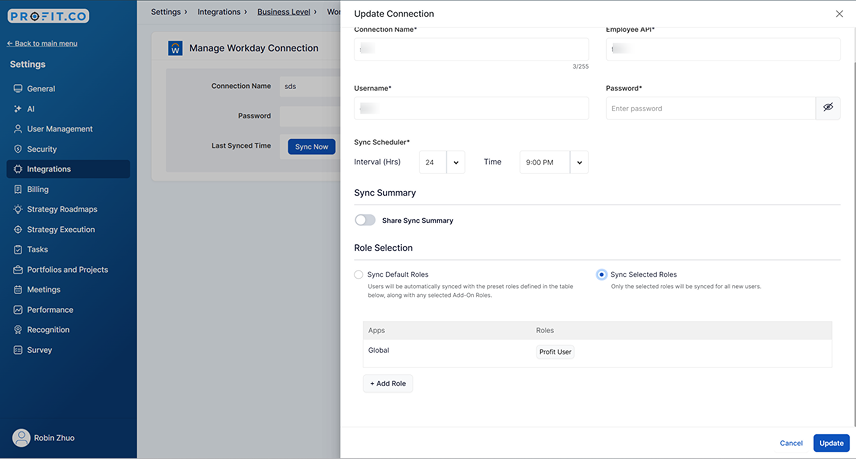Click the Performance chart icon
The height and width of the screenshot is (459, 856).
(18, 309)
